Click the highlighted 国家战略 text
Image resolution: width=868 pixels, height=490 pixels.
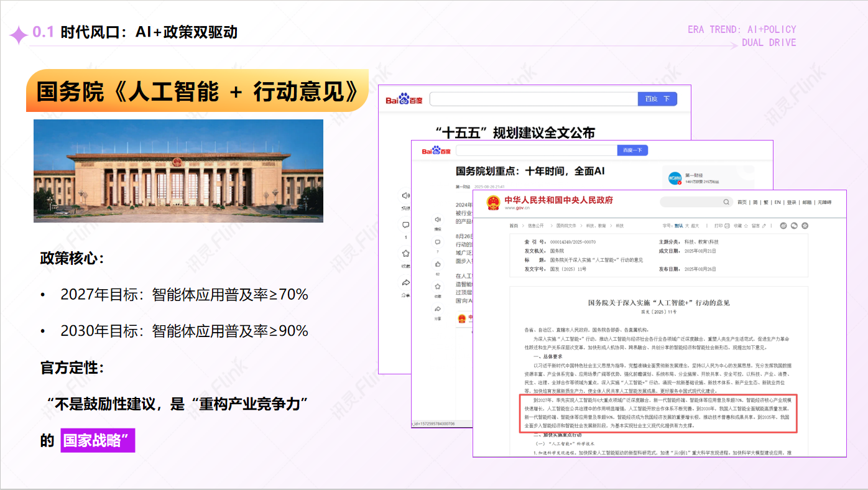click(98, 441)
